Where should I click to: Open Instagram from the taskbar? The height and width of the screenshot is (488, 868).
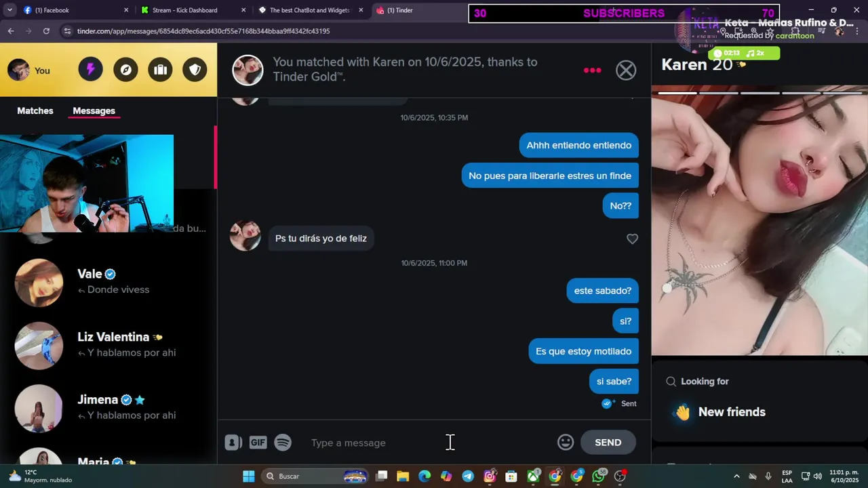pyautogui.click(x=490, y=476)
